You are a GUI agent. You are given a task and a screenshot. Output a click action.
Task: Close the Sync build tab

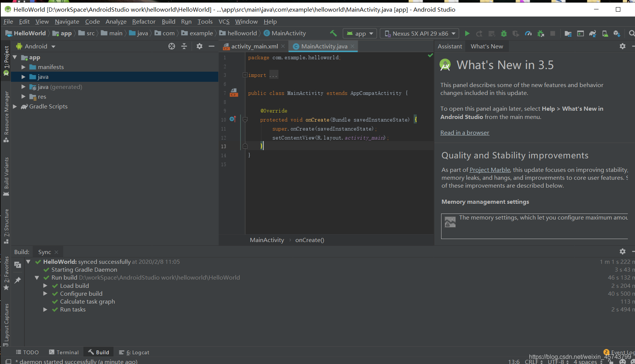56,252
